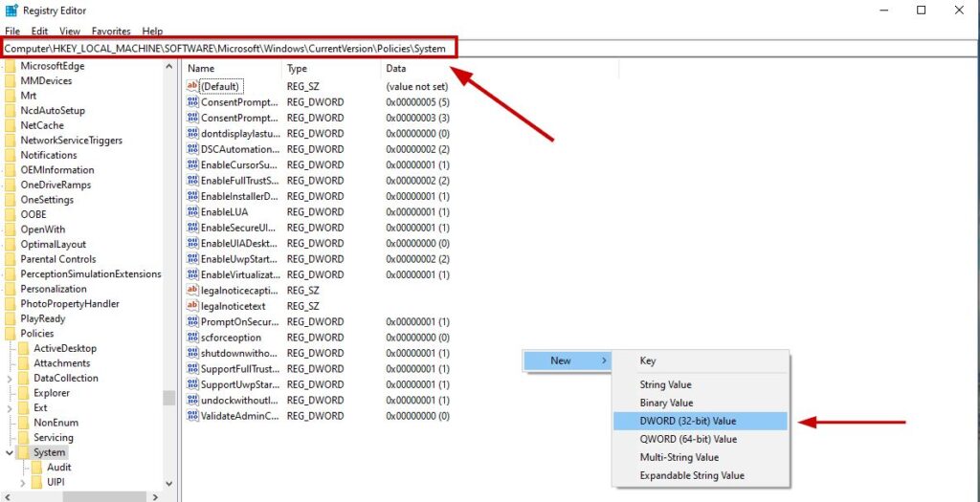Click tree scrollbar up arrow
The height and width of the screenshot is (502, 980).
coord(168,66)
